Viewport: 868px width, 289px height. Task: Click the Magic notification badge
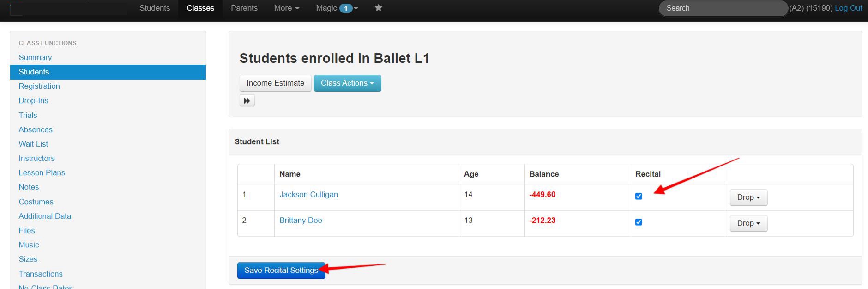point(345,8)
